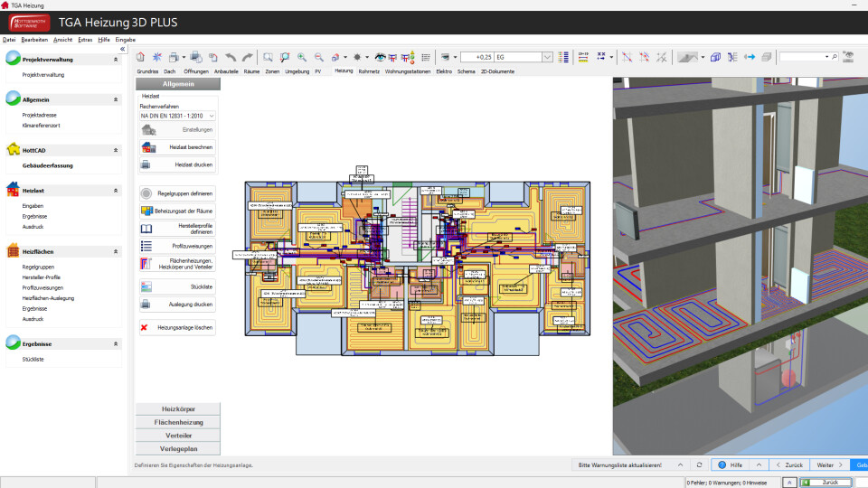Switch to the Rohrnetz tab
The height and width of the screenshot is (488, 868).
(368, 70)
